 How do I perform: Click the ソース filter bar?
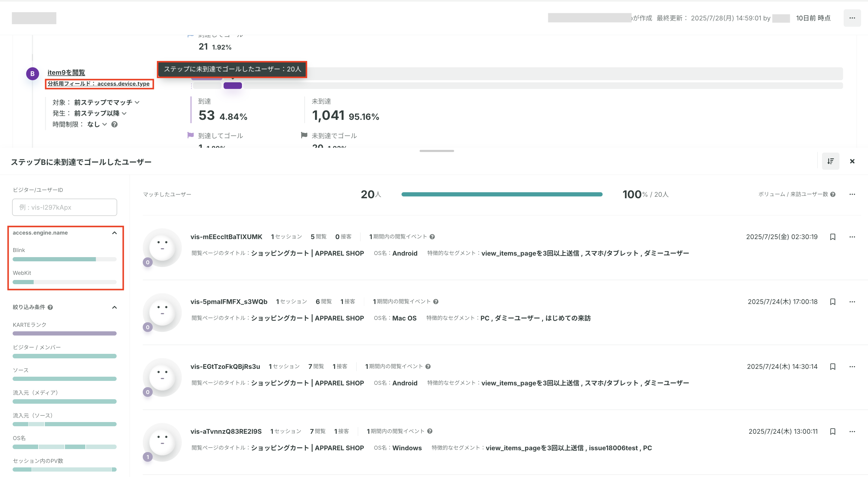point(64,379)
